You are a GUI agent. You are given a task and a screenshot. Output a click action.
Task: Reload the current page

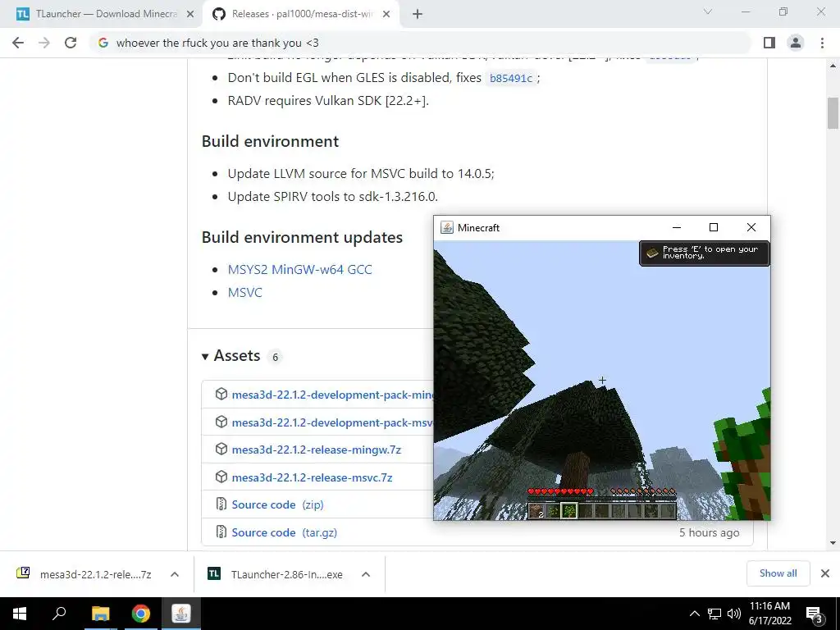[71, 43]
